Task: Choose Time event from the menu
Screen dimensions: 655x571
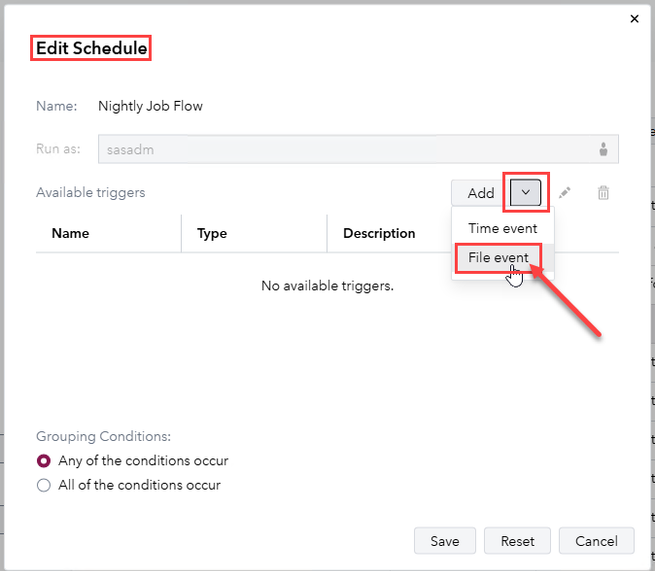Action: tap(502, 228)
